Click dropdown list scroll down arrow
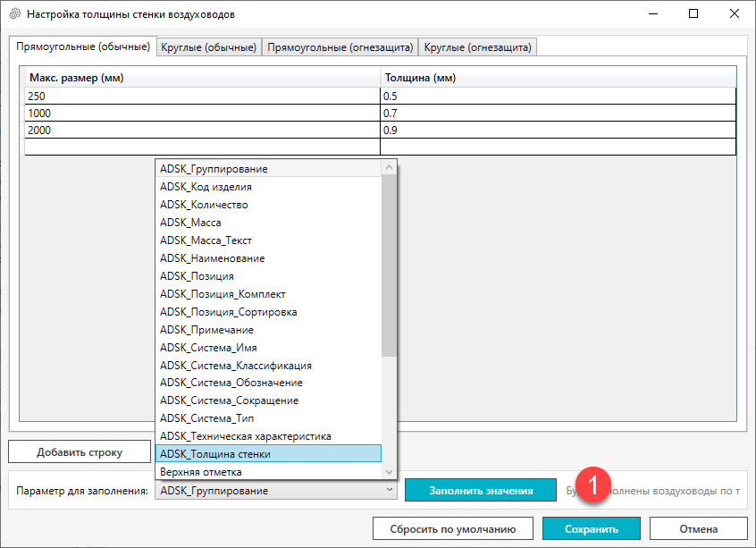 point(389,472)
